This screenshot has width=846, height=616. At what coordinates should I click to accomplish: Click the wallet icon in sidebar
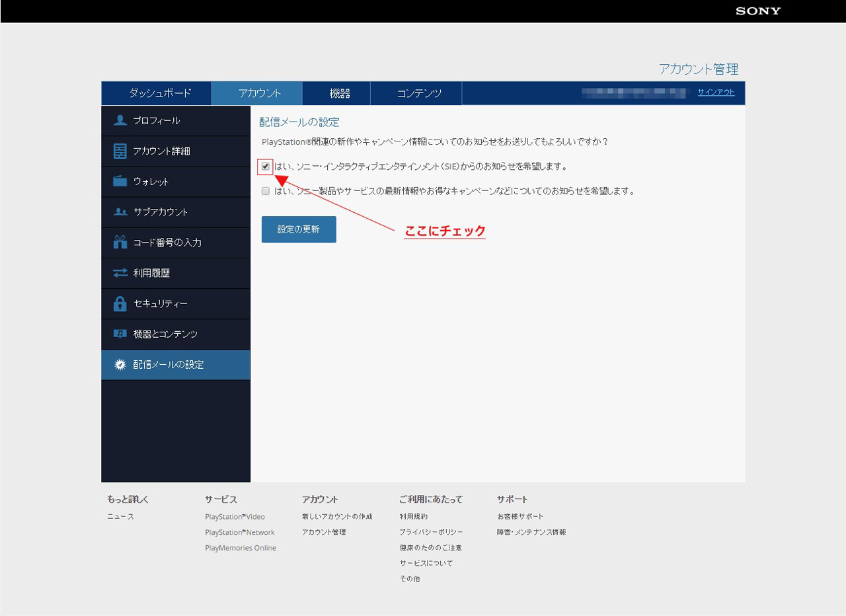click(120, 181)
